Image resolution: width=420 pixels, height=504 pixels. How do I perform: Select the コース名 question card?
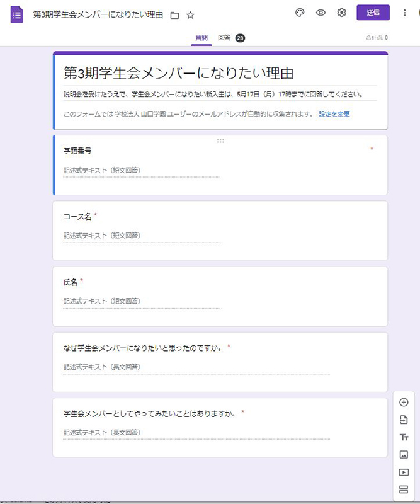point(220,231)
